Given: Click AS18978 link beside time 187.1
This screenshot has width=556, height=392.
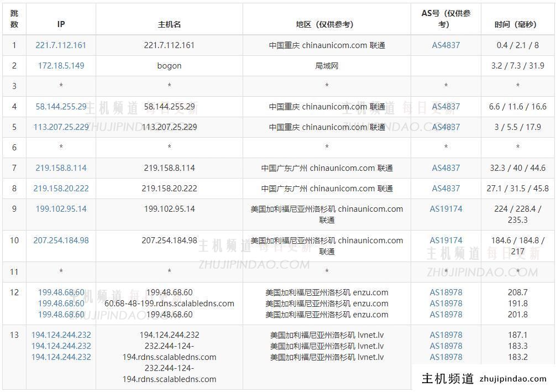Looking at the screenshot, I should click(445, 335).
